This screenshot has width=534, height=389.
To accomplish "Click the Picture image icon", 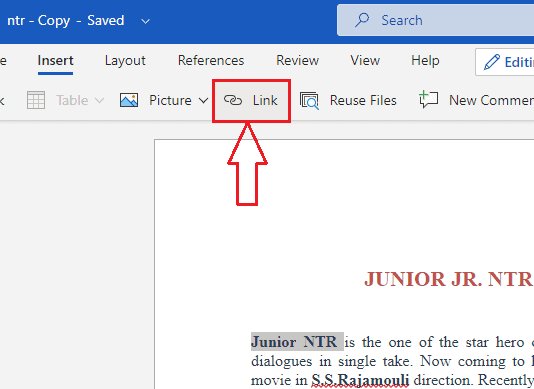I will coord(129,100).
